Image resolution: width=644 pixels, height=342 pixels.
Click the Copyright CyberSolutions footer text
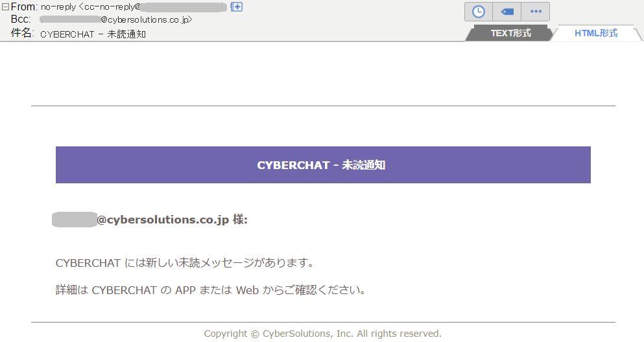pyautogui.click(x=323, y=334)
